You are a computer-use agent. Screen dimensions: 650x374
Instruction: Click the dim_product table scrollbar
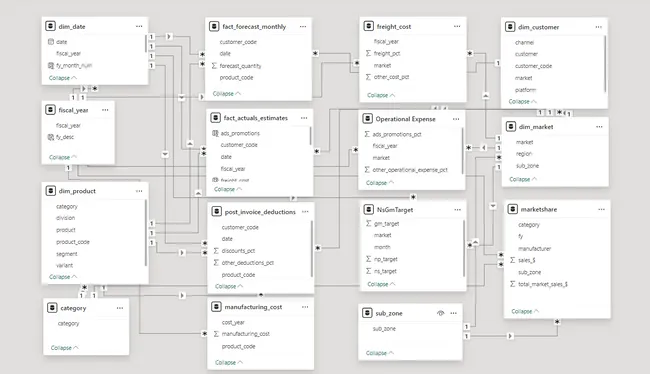click(x=146, y=232)
